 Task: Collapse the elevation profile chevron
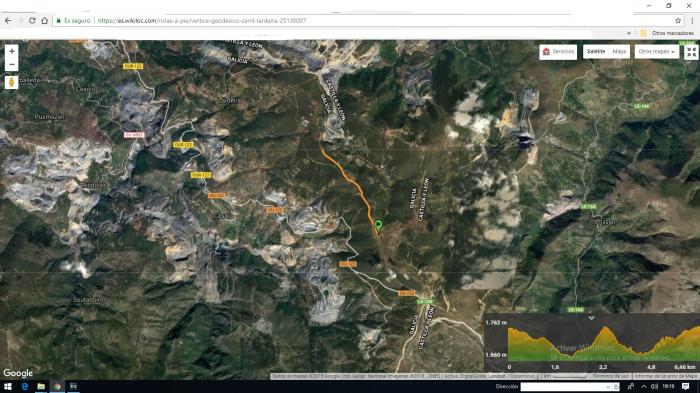pos(591,318)
